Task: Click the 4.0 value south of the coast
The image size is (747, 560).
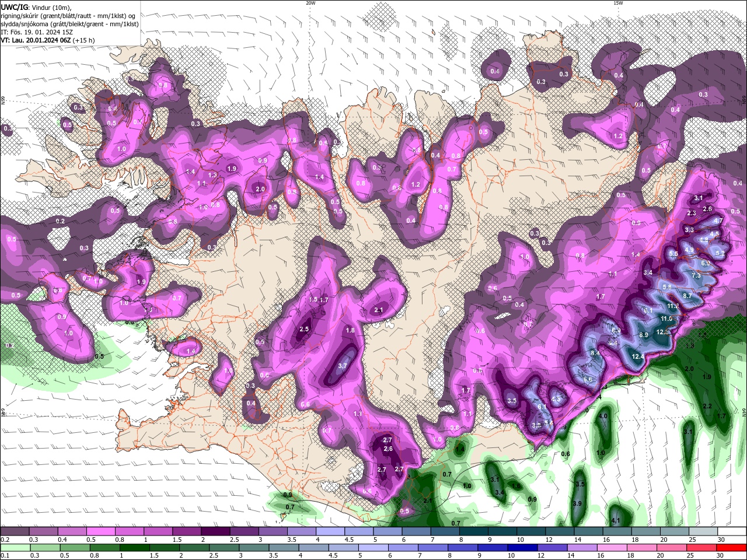Action: pos(603,416)
